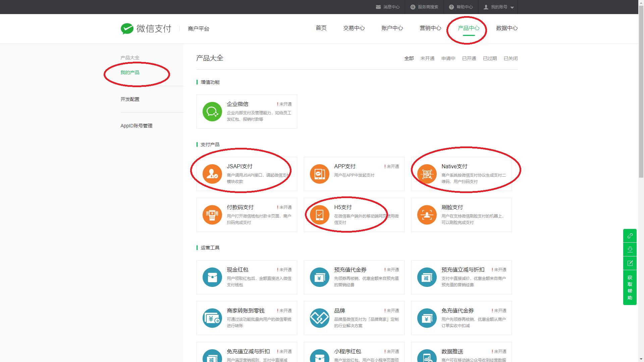Expand the 我的账号 dropdown arrow

pos(512,7)
